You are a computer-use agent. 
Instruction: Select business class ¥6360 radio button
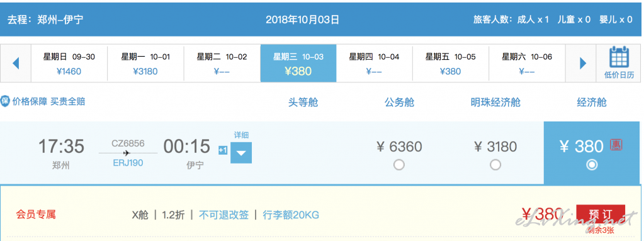[399, 165]
